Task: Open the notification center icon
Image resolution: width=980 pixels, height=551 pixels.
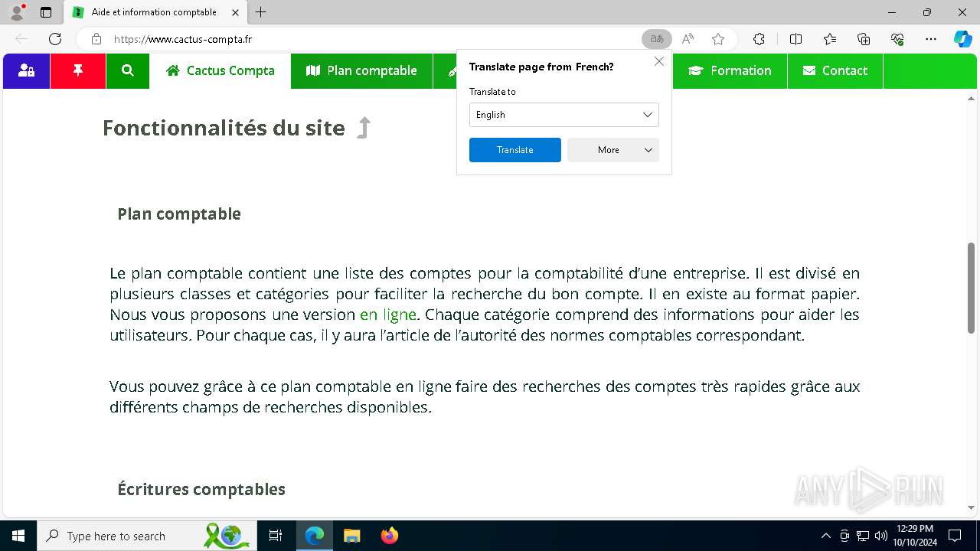Action: [955, 536]
